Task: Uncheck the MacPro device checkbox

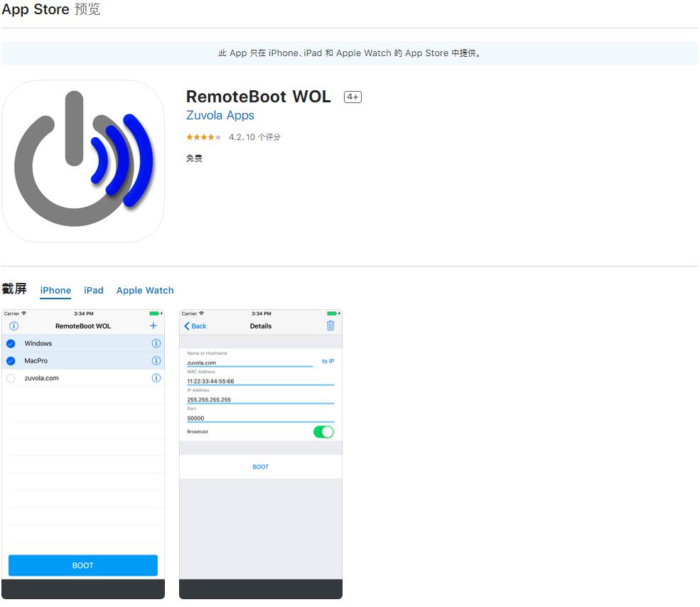Action: 11,361
